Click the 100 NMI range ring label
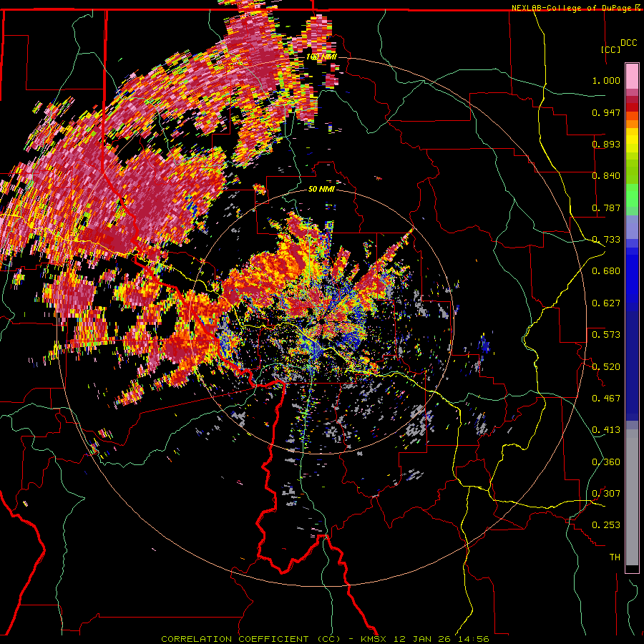Viewport: 644px width, 644px height. (321, 57)
